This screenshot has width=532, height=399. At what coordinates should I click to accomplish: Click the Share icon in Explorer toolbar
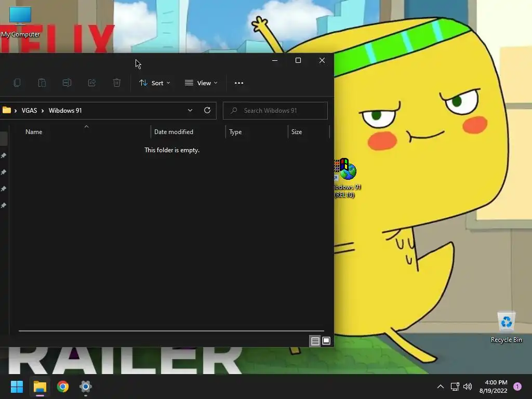click(91, 83)
